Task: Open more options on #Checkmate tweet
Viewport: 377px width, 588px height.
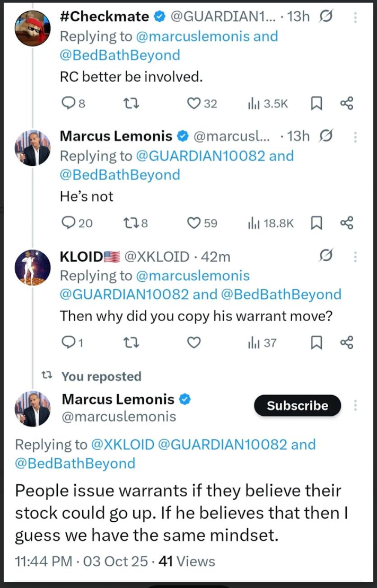Action: [x=355, y=17]
